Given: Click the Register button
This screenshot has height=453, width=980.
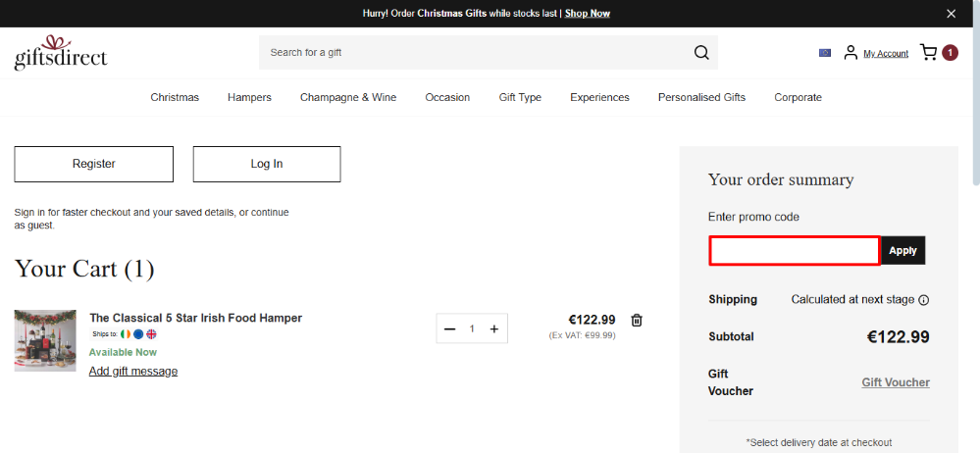Looking at the screenshot, I should pos(94,165).
